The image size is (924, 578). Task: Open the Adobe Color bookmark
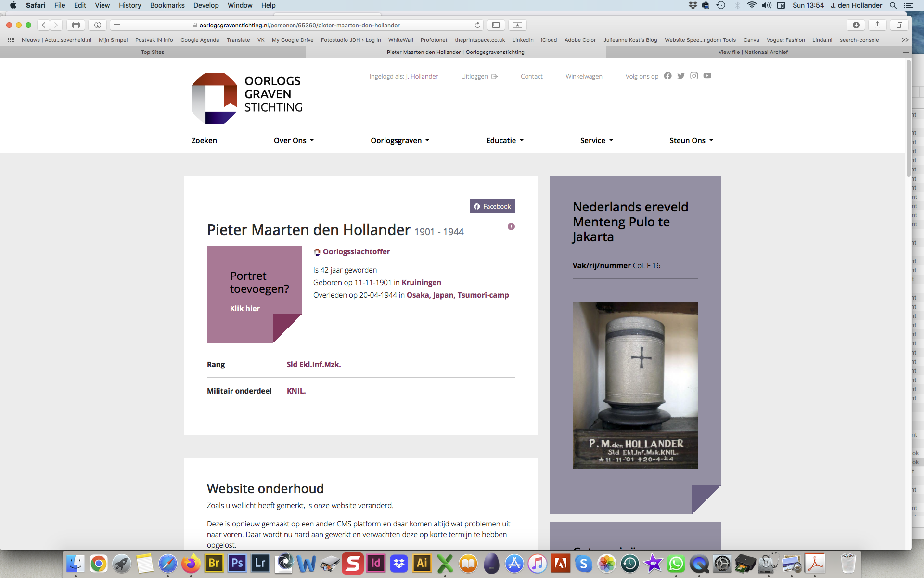pyautogui.click(x=580, y=40)
